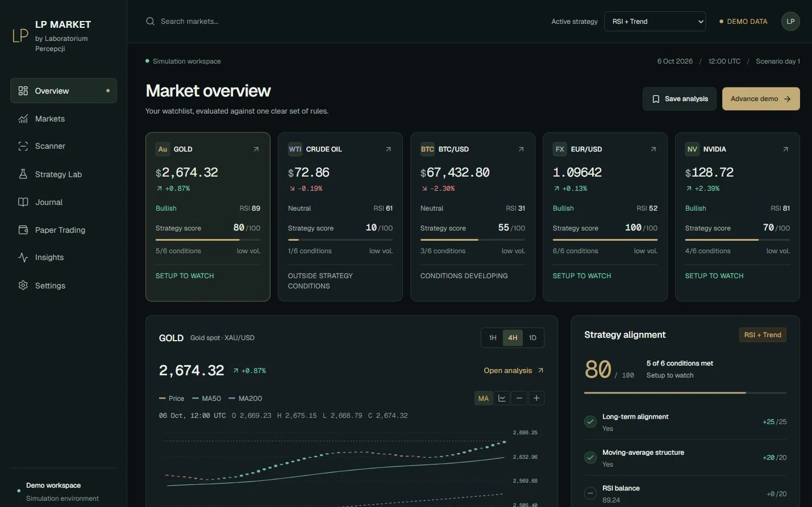Click 'Demo workspace' in sidebar footer
This screenshot has height=507, width=812.
click(x=53, y=485)
